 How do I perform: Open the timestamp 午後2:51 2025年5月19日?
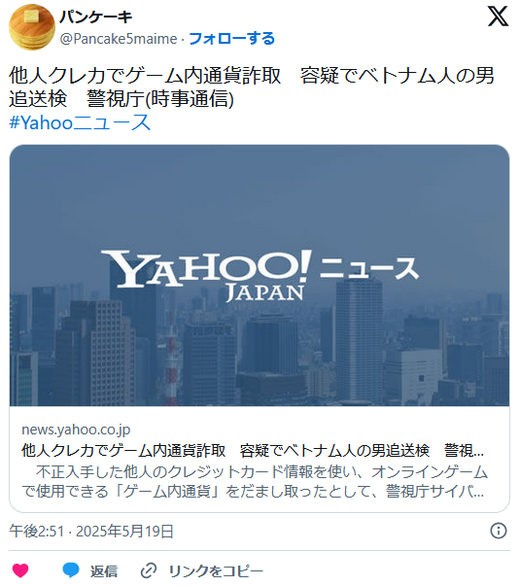[91, 531]
